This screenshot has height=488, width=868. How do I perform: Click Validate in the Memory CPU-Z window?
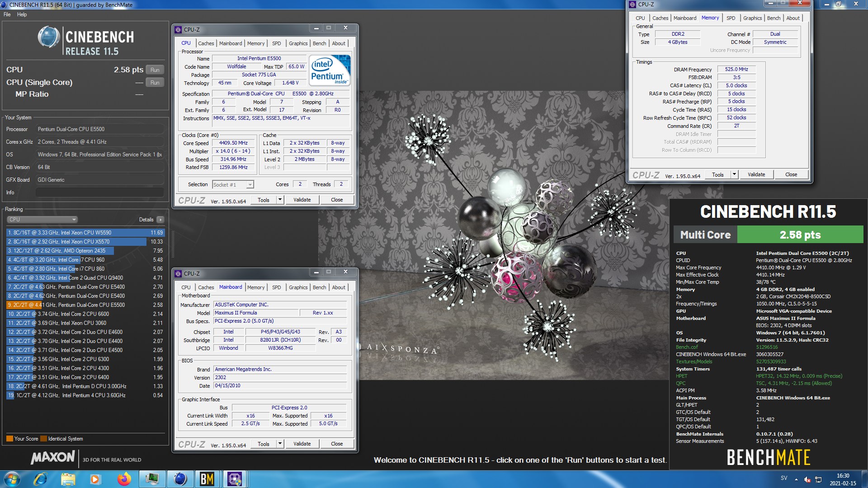point(756,174)
